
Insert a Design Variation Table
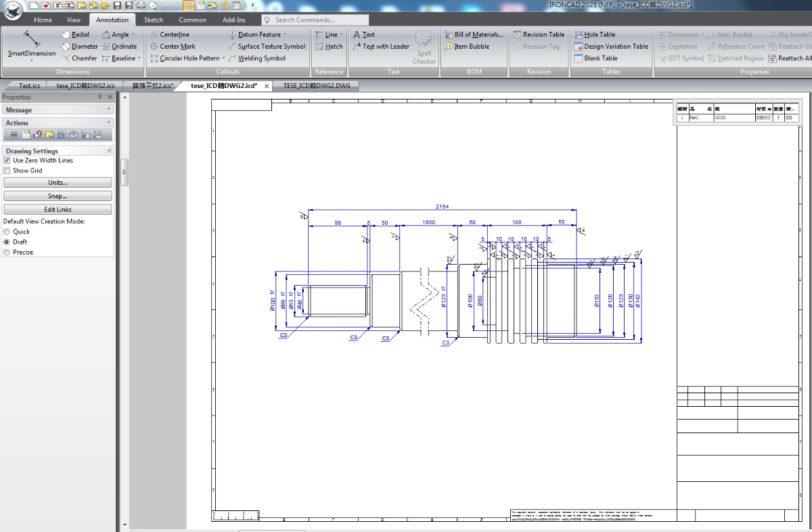611,47
